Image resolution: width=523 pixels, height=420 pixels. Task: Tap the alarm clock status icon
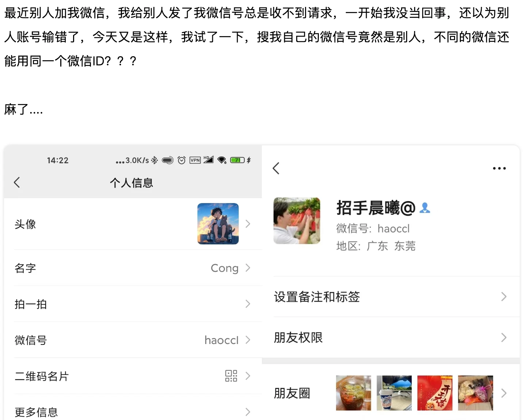click(x=182, y=160)
